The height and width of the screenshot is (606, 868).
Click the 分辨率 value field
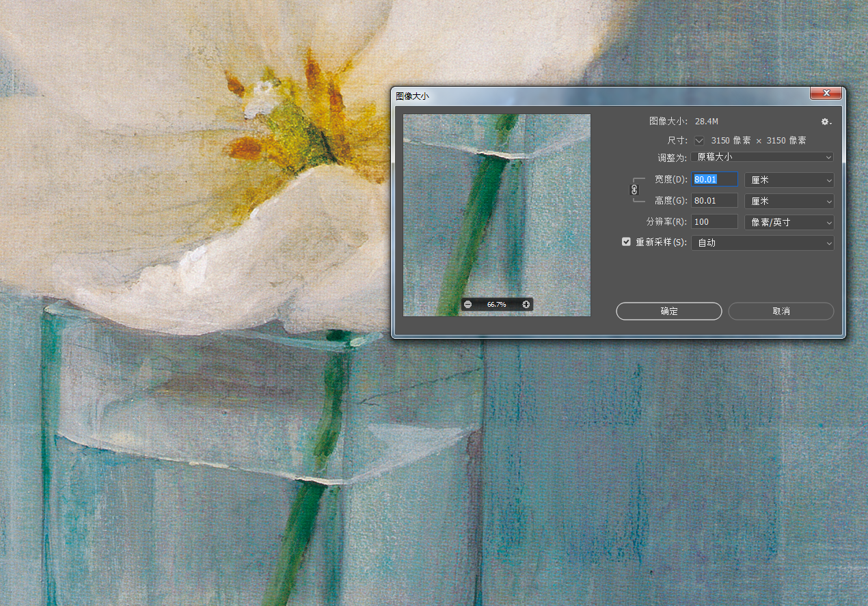pos(715,222)
